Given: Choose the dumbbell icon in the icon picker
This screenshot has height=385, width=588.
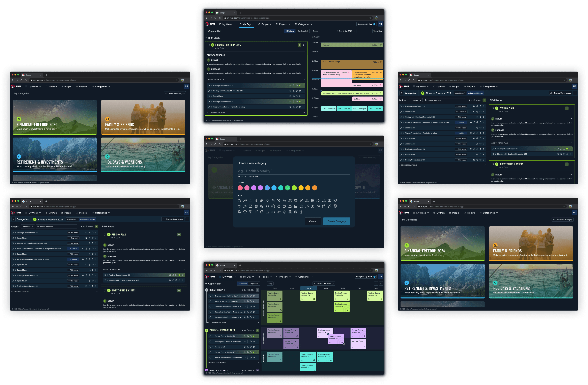Looking at the screenshot, I should click(262, 201).
